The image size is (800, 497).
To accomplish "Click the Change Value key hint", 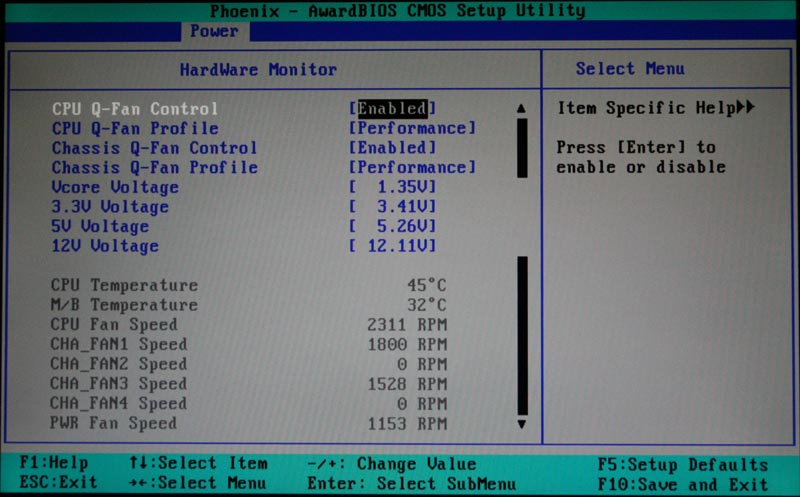I will click(392, 464).
